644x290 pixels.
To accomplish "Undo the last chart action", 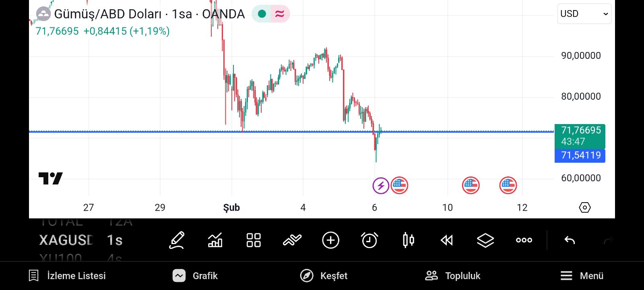I will [x=570, y=240].
